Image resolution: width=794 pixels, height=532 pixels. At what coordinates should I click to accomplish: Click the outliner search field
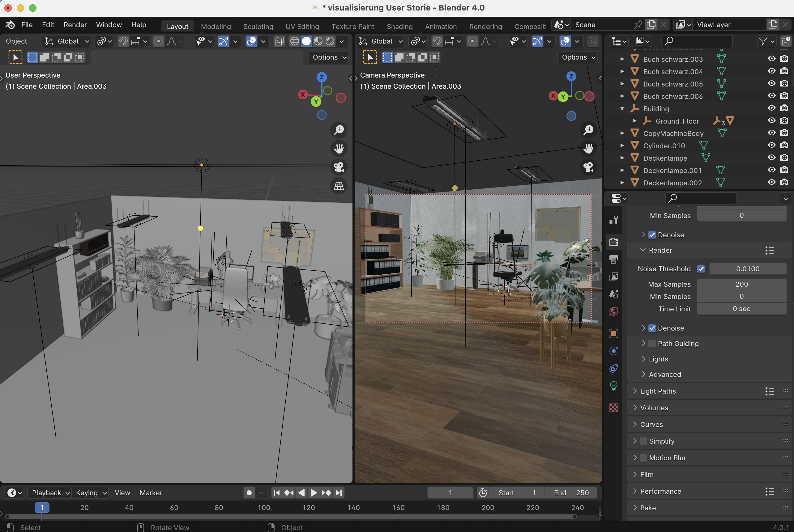click(x=697, y=41)
